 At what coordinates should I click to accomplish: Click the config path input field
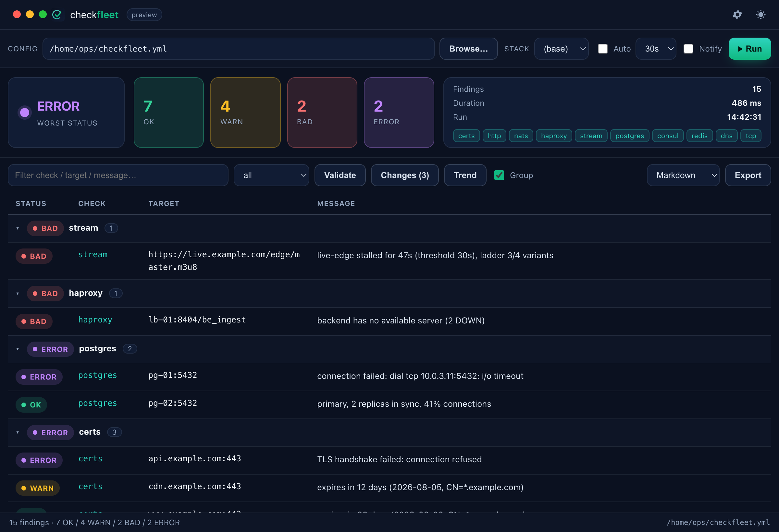[x=238, y=49]
